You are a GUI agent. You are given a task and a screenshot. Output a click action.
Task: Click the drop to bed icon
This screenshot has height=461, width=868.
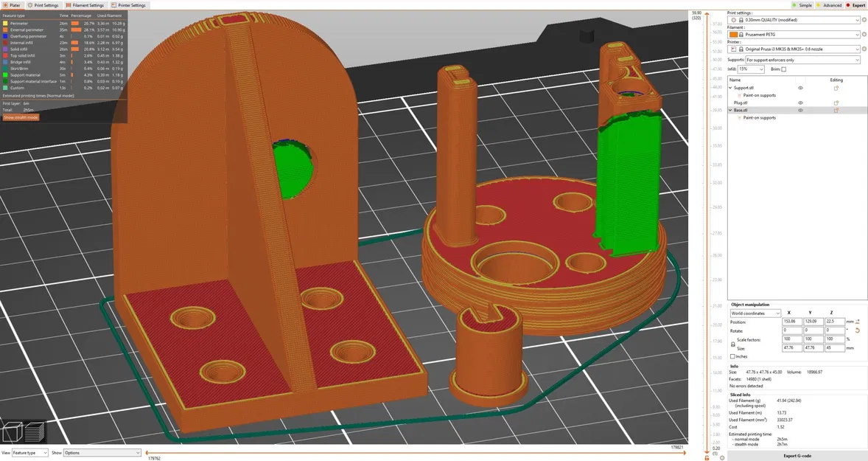[x=858, y=322]
